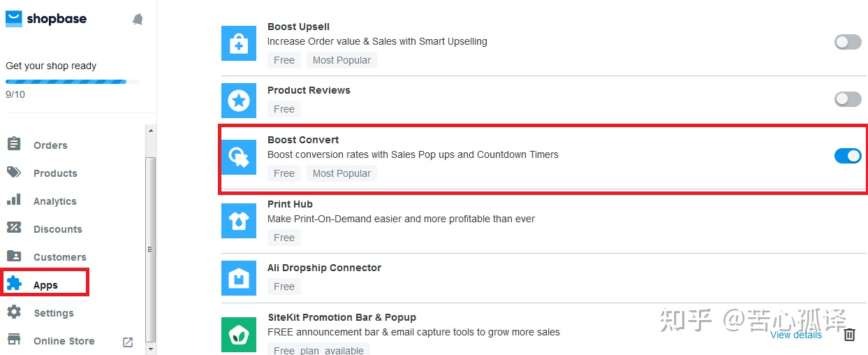The height and width of the screenshot is (355, 868).
Task: Open Online Store external link icon
Action: click(128, 342)
